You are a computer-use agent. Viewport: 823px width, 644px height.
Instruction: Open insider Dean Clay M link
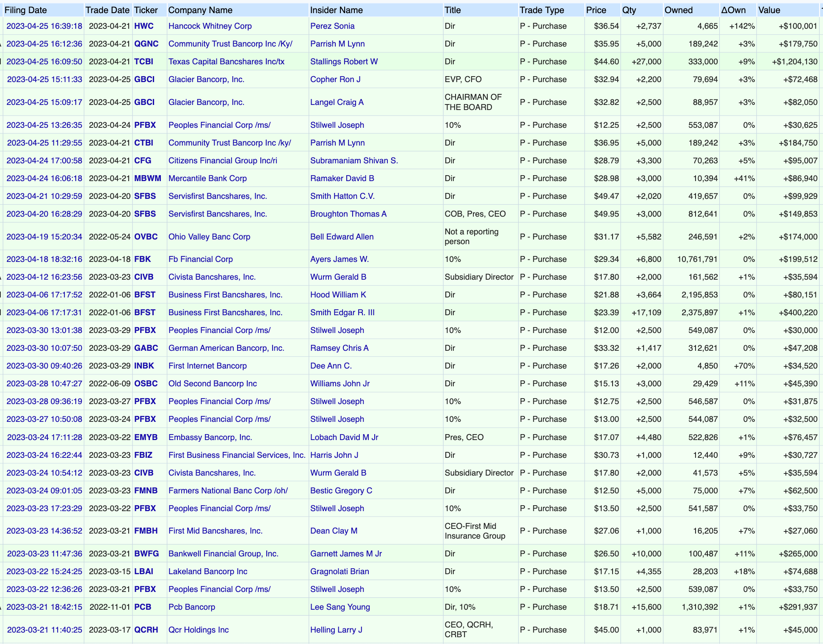click(334, 531)
